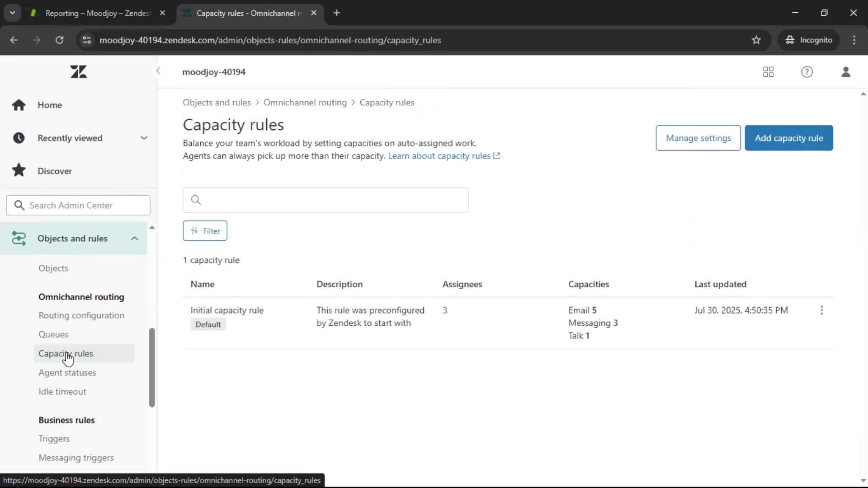
Task: Click the Initial capacity rule name
Action: pos(227,310)
